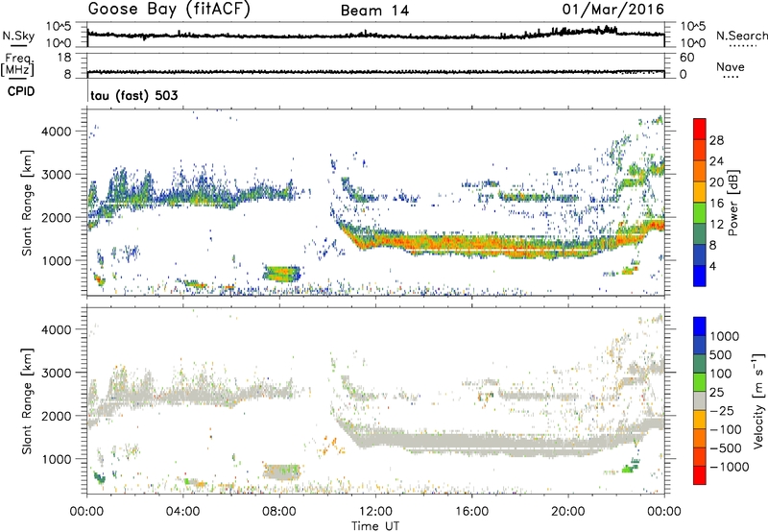Click the "4" power colorbar value

point(712,266)
